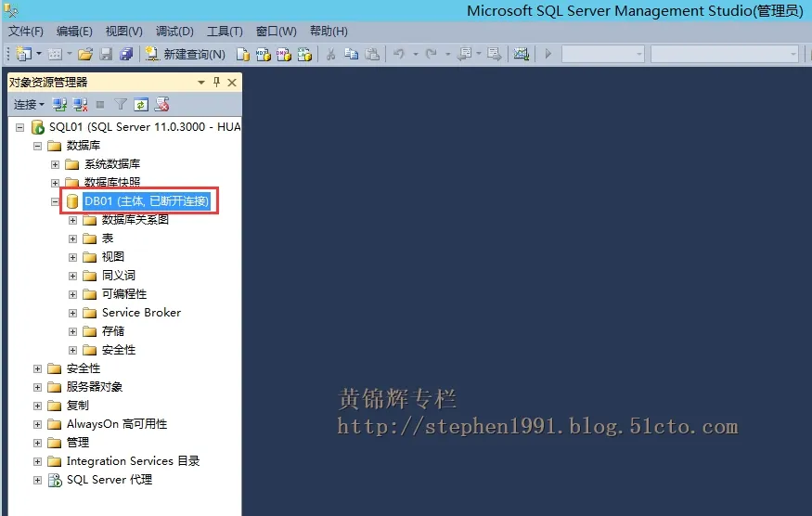This screenshot has height=516, width=812.
Task: Collapse the DB01 database node
Action: click(x=55, y=201)
